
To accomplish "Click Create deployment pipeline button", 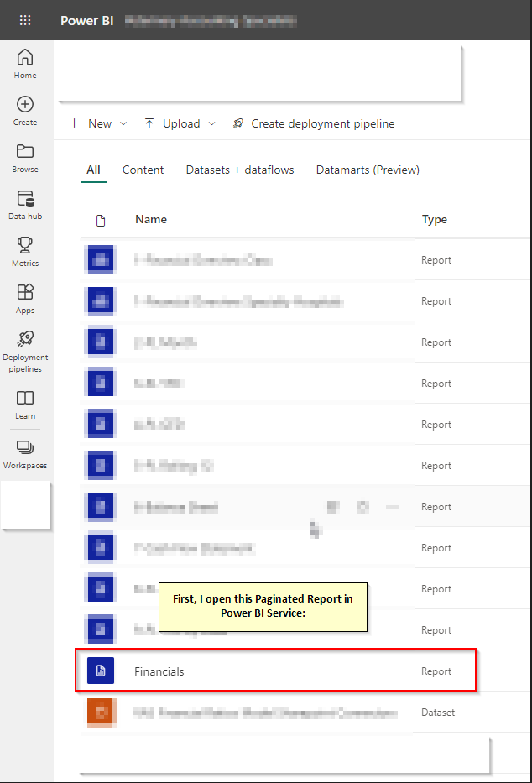I will coord(314,123).
